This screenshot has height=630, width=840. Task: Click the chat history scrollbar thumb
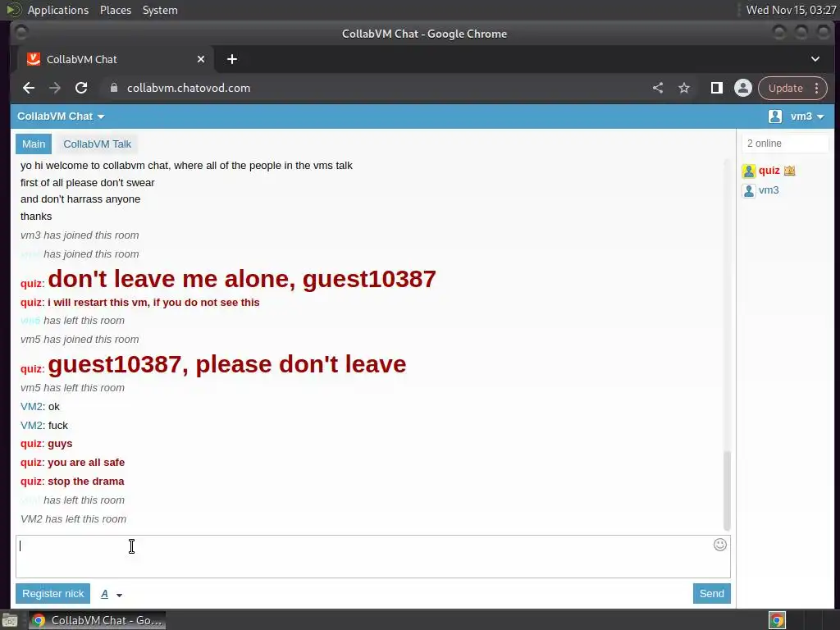tap(727, 491)
